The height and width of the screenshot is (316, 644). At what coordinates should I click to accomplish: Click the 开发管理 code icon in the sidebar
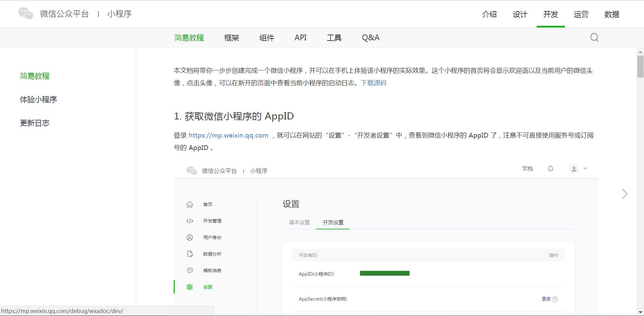[x=190, y=221]
